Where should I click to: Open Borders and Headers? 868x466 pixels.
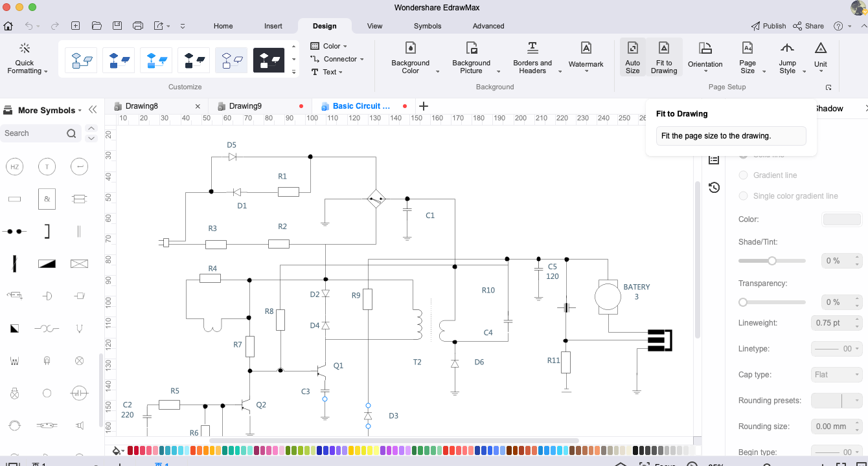pos(532,58)
